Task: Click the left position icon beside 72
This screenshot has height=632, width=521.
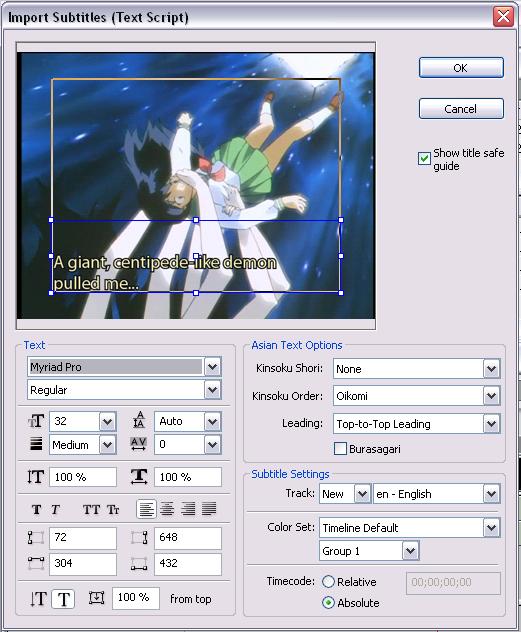Action: coord(36,538)
